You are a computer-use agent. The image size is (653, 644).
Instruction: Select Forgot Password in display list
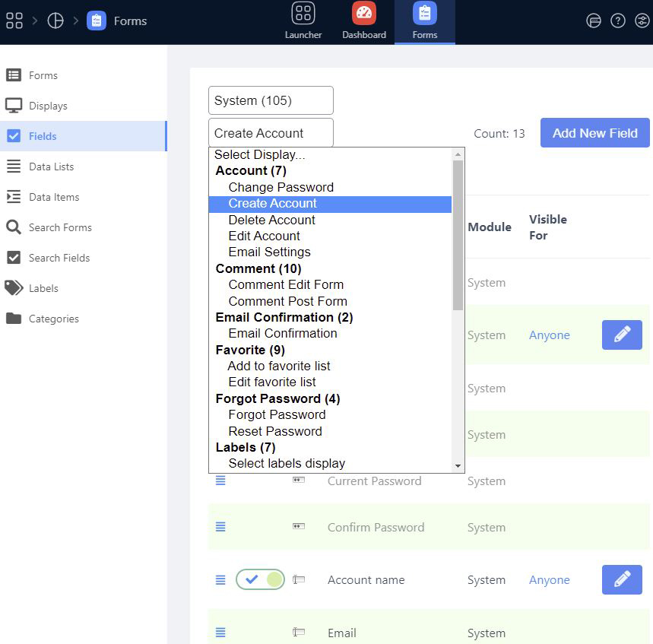(277, 414)
